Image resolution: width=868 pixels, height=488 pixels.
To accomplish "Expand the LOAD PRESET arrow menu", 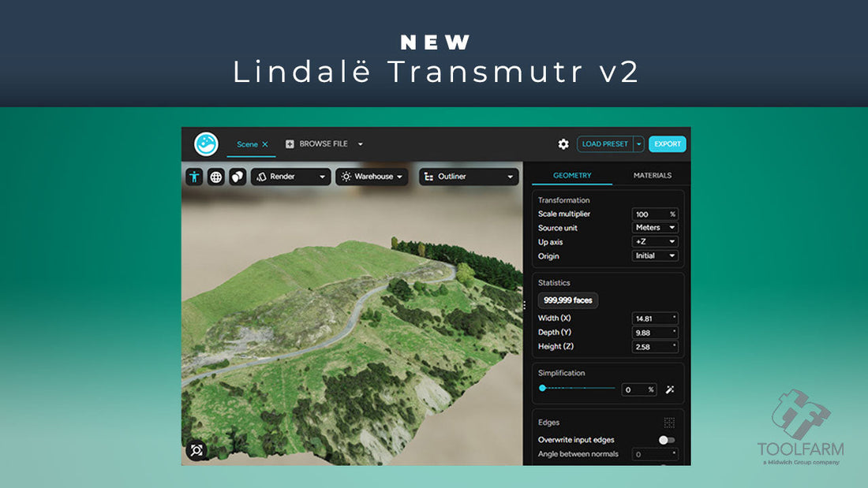I will [x=639, y=143].
